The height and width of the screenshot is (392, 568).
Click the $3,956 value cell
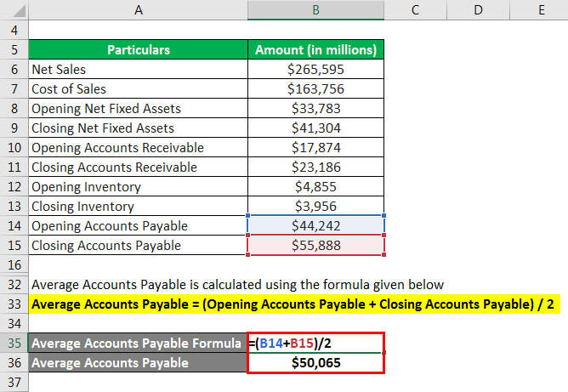[x=315, y=206]
